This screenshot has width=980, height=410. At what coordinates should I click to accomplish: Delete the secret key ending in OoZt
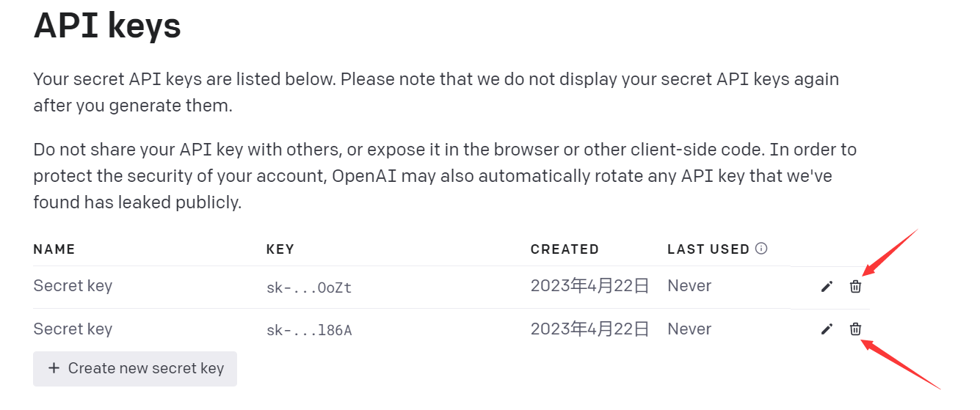pos(855,287)
